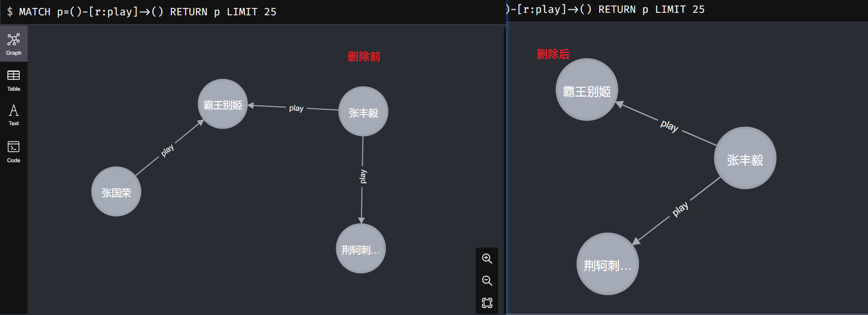Zoom in on the graph

coord(487,258)
